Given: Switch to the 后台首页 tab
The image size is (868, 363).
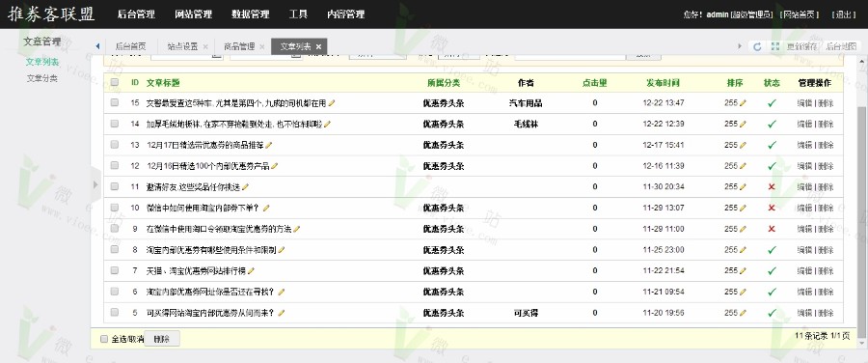Looking at the screenshot, I should pyautogui.click(x=130, y=46).
